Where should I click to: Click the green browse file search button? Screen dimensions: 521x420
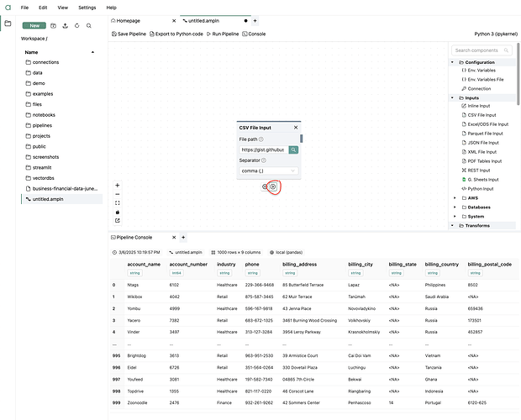pyautogui.click(x=293, y=150)
